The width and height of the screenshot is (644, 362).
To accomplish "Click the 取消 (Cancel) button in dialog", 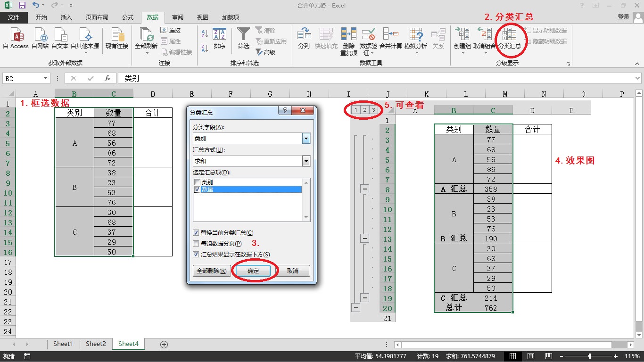I will (293, 271).
